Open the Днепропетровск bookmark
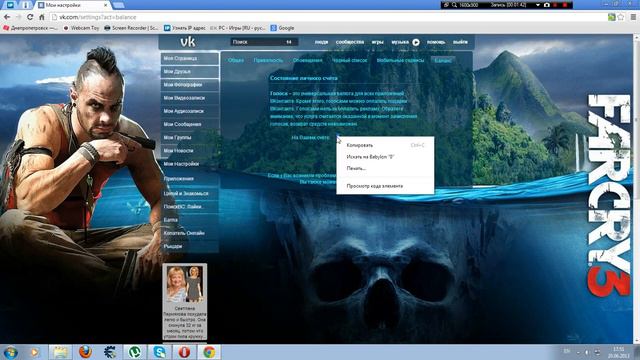640x360 pixels. 31,28
